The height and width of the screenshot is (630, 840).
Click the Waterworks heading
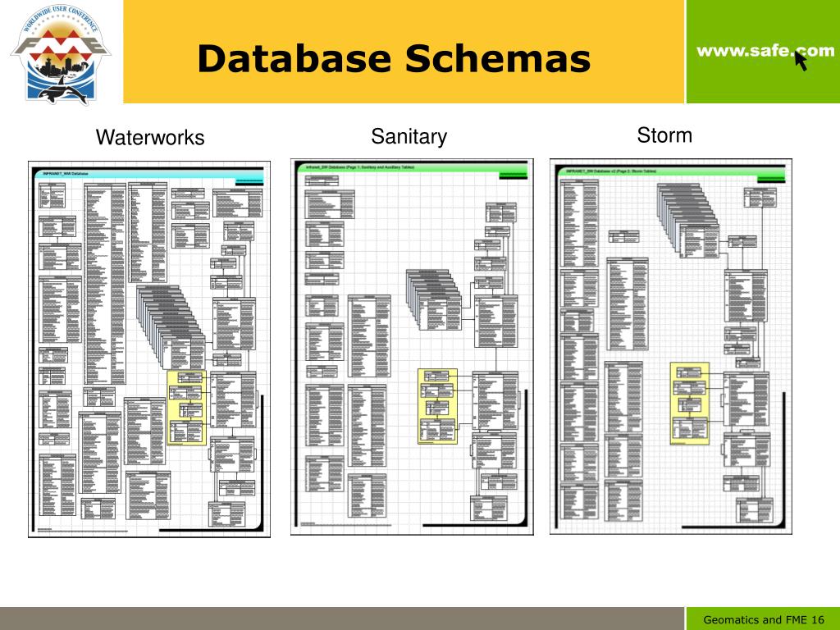150,137
